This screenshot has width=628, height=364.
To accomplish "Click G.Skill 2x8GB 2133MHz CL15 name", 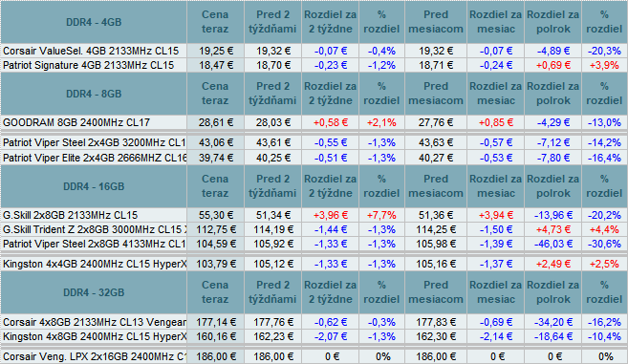I will [70, 215].
